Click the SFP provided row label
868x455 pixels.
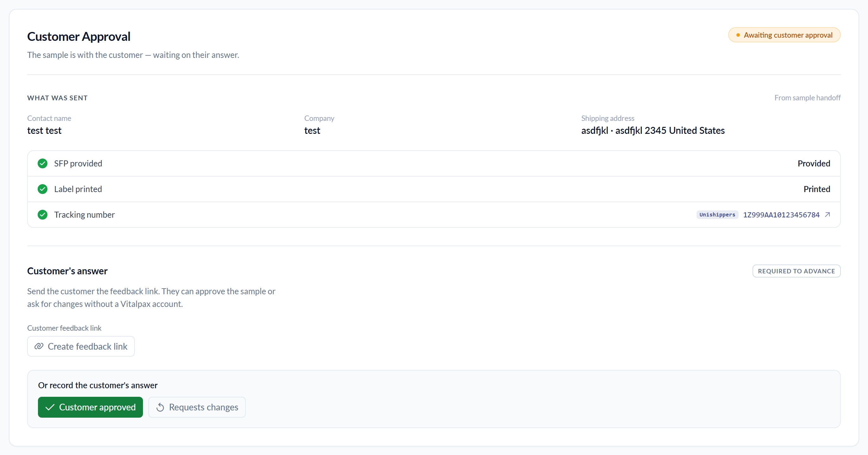click(78, 164)
